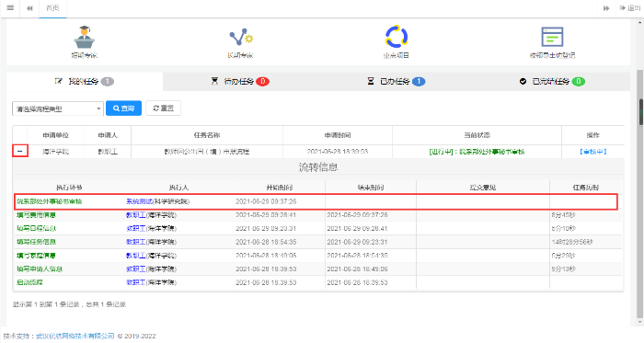Click the hourglass icon of 已办任务
The width and height of the screenshot is (644, 343).
click(x=371, y=81)
